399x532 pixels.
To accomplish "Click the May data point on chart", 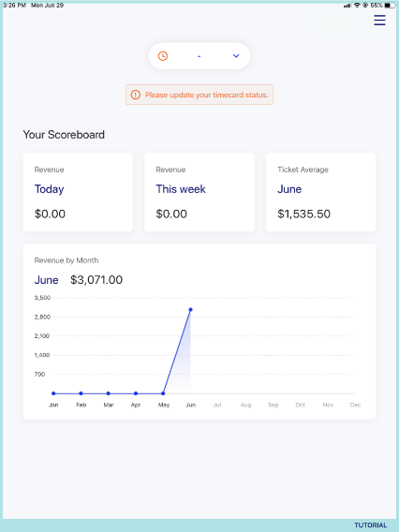I will coord(163,393).
